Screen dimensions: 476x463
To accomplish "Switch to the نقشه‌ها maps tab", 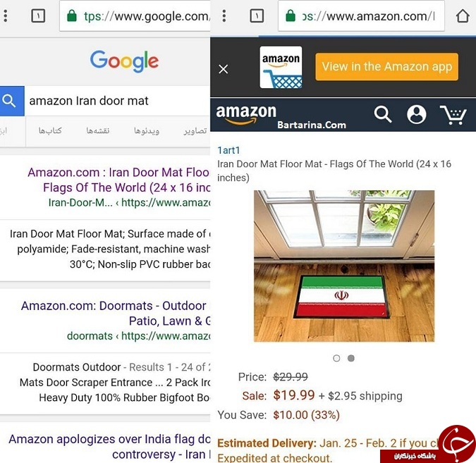I will tap(98, 131).
